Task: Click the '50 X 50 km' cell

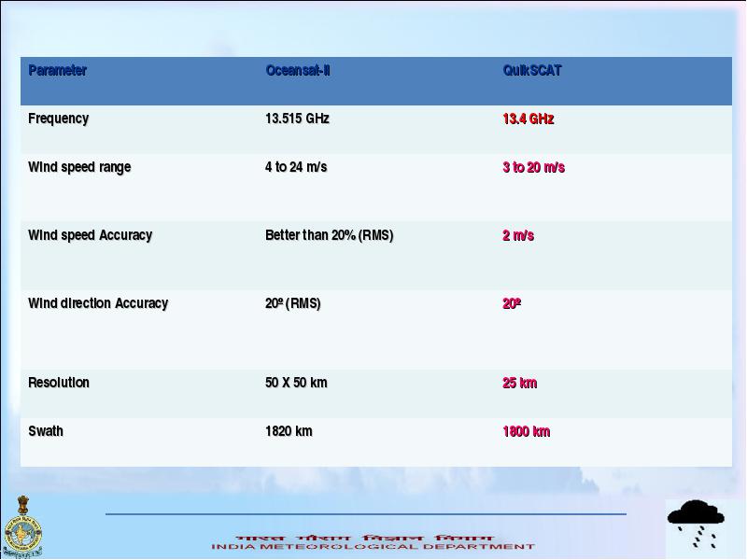Action: click(x=296, y=383)
